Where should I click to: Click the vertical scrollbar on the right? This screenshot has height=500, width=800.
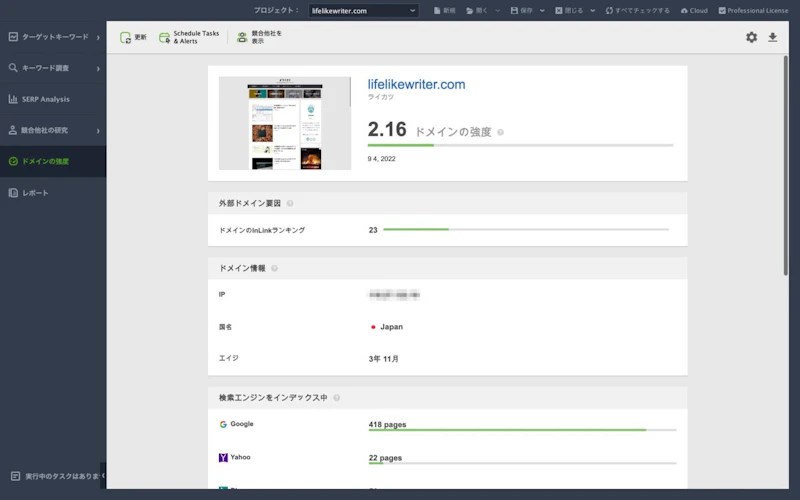tap(786, 166)
